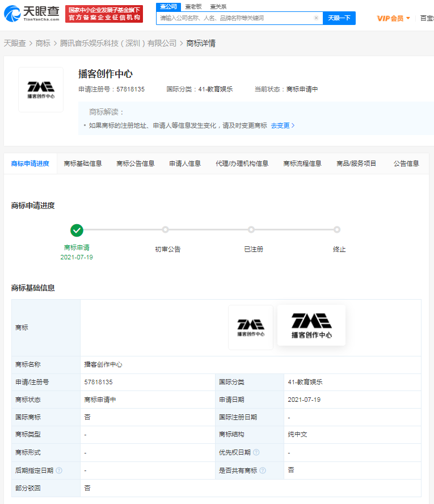Switch to 代理/办理机构信息 tab

pos(242,163)
